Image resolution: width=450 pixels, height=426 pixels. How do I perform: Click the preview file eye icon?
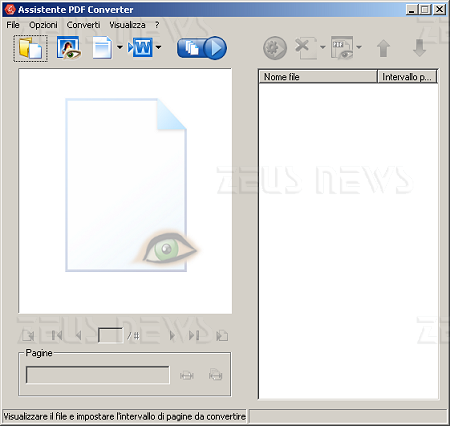[68, 48]
